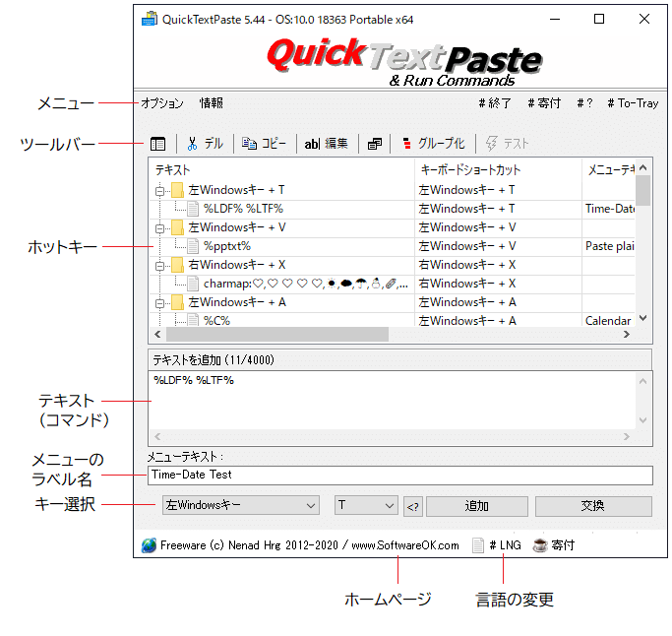
Task: Open the T key letter dropdown
Action: (366, 506)
